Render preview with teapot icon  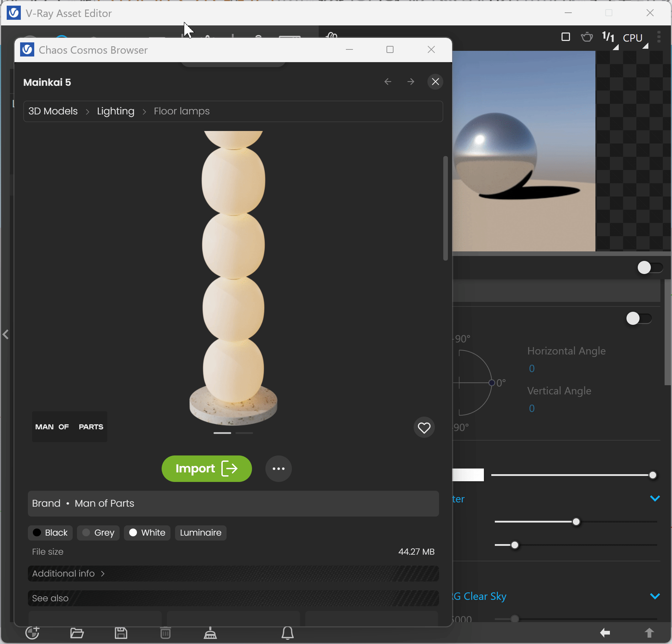587,37
